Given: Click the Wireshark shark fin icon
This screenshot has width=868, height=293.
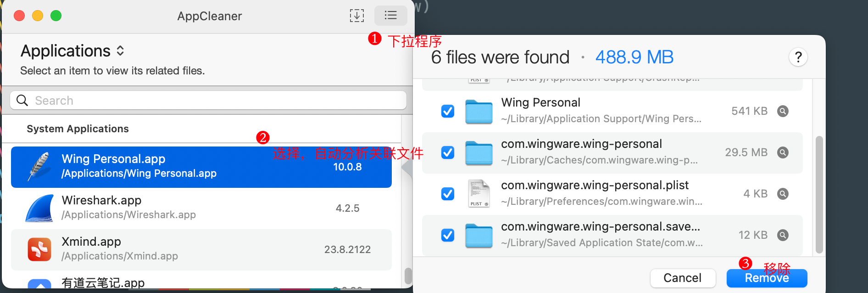Looking at the screenshot, I should [x=39, y=208].
